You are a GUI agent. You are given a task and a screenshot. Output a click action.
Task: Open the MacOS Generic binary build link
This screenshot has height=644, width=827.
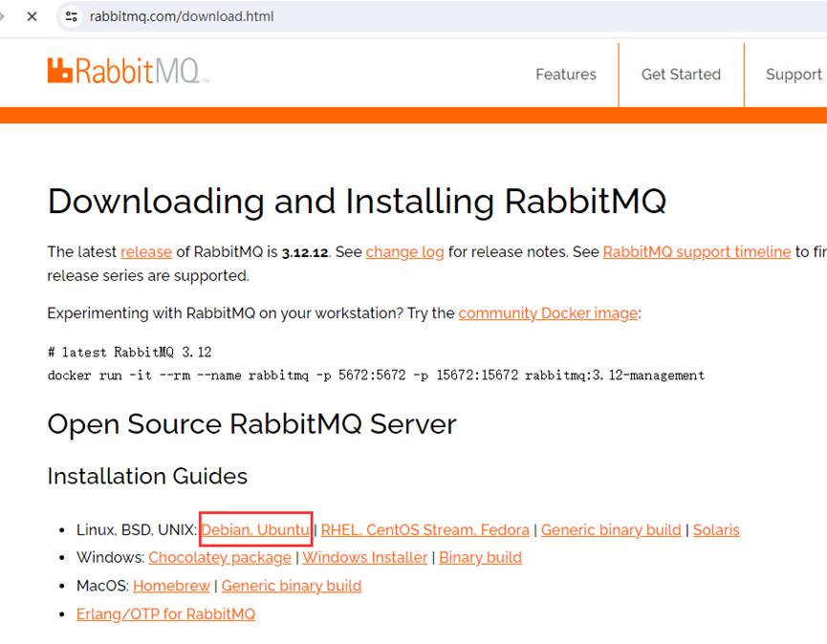pyautogui.click(x=292, y=586)
